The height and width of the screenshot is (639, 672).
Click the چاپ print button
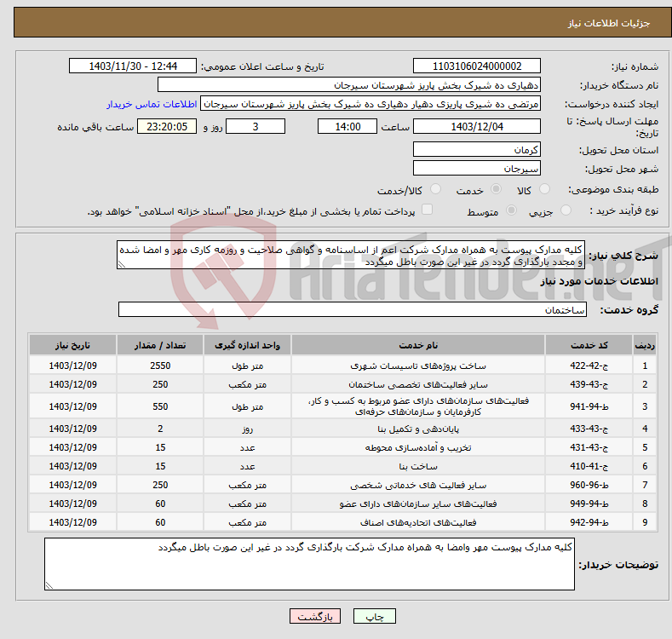pyautogui.click(x=375, y=616)
